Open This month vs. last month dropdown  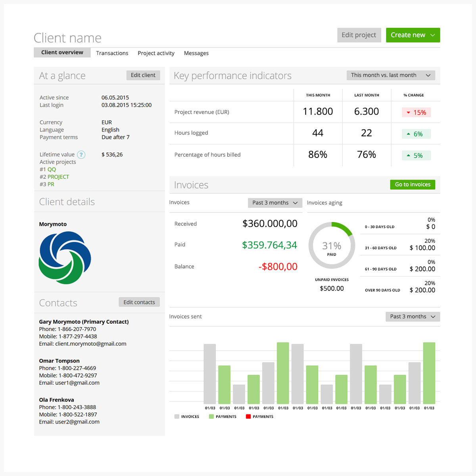coord(390,75)
